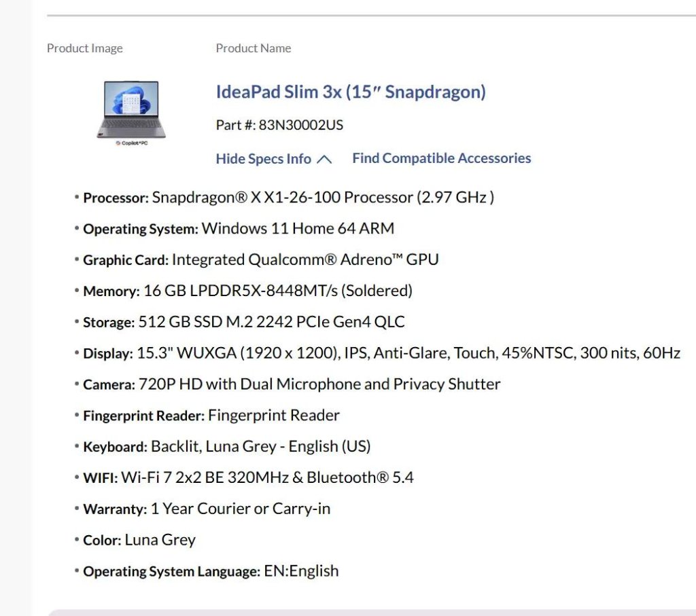696x616 pixels.
Task: Open the IdeaPad Slim 3x product page link
Action: click(350, 92)
